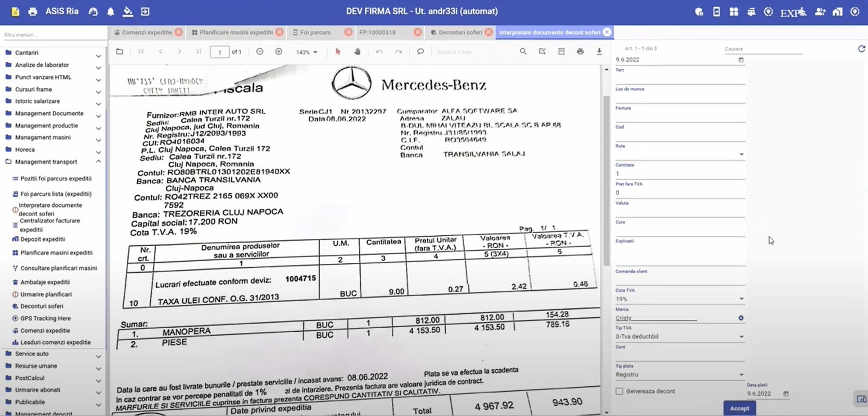This screenshot has width=868, height=416.
Task: Click the download icon in PDF toolbar
Action: 599,52
